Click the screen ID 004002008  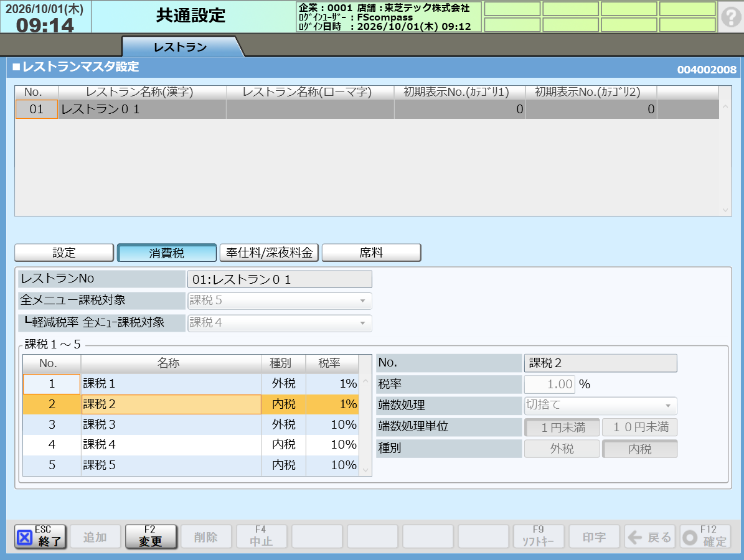[707, 70]
